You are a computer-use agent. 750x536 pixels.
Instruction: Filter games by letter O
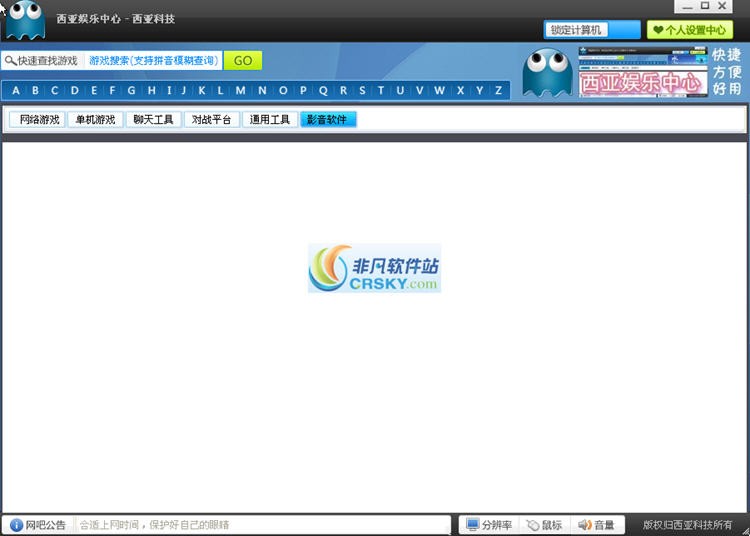click(283, 90)
